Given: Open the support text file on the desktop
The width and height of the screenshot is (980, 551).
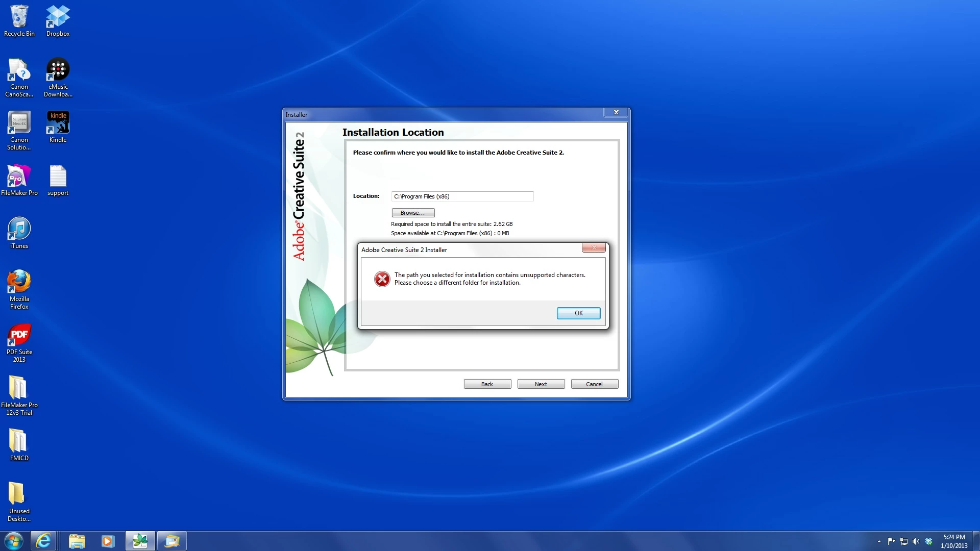Looking at the screenshot, I should coord(58,177).
